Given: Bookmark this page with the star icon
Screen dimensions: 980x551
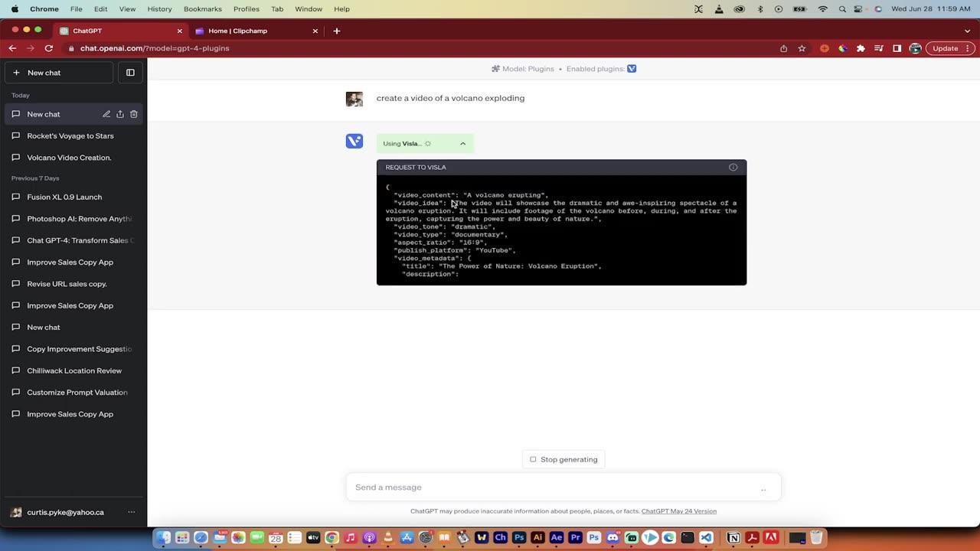Looking at the screenshot, I should click(802, 48).
